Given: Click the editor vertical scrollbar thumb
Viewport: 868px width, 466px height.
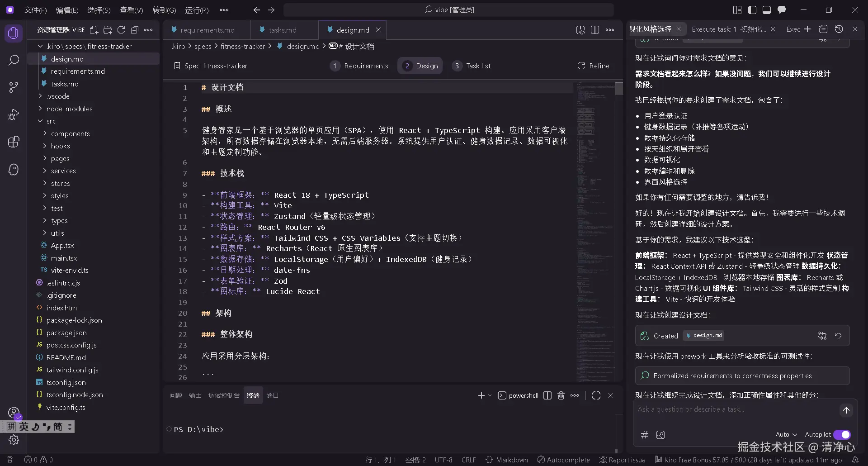Looking at the screenshot, I should pos(619,89).
